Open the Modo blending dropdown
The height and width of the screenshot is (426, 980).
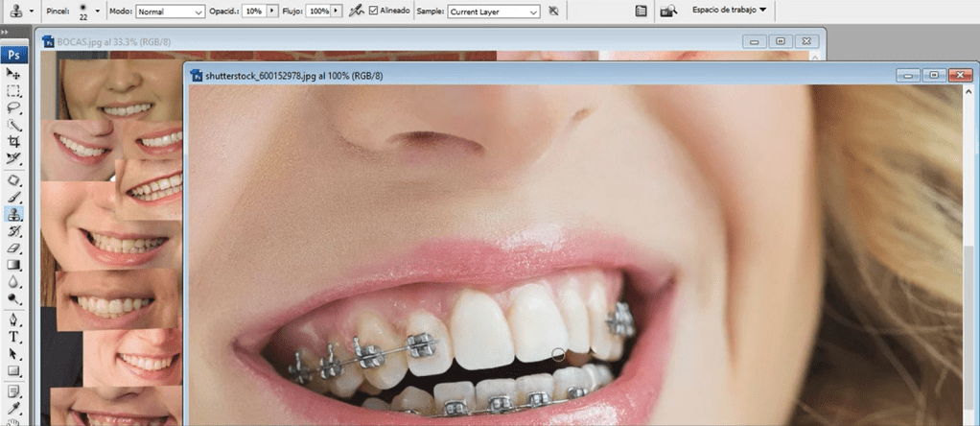tap(170, 12)
